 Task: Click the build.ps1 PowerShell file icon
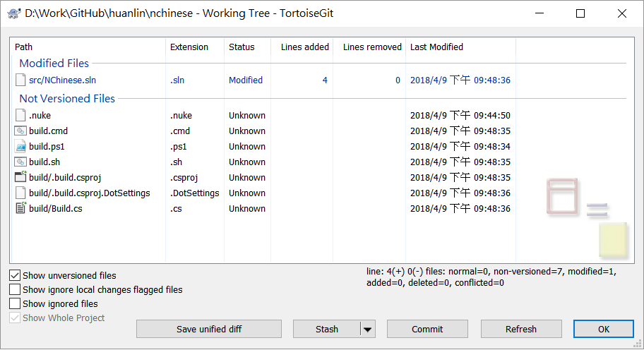click(20, 147)
